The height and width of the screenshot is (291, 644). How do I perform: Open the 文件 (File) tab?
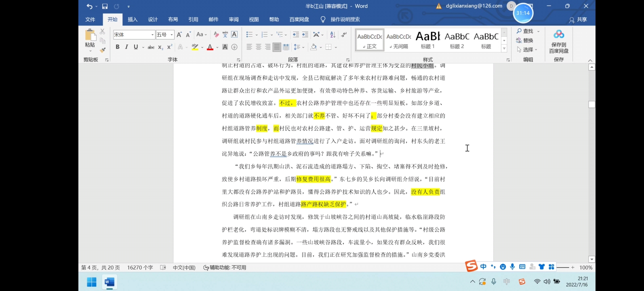(x=90, y=19)
